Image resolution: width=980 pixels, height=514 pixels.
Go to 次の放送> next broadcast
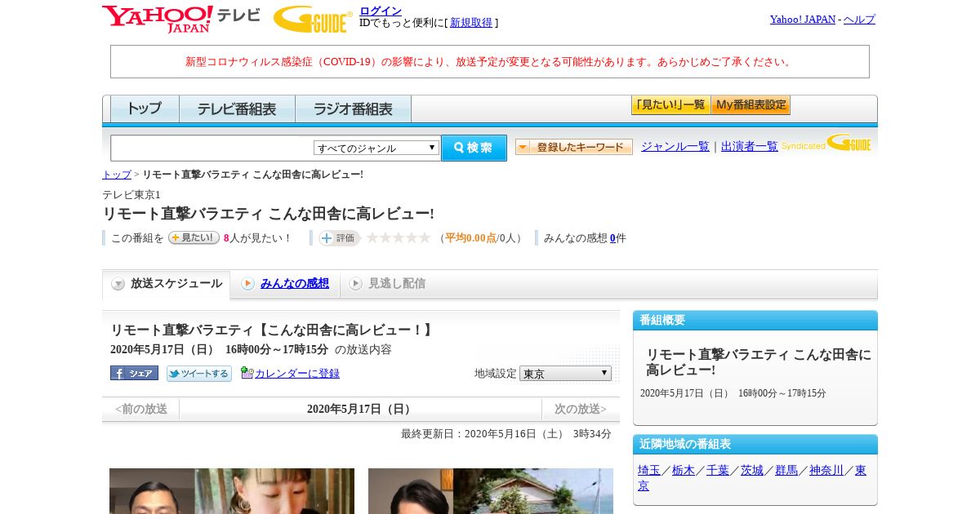click(x=581, y=409)
